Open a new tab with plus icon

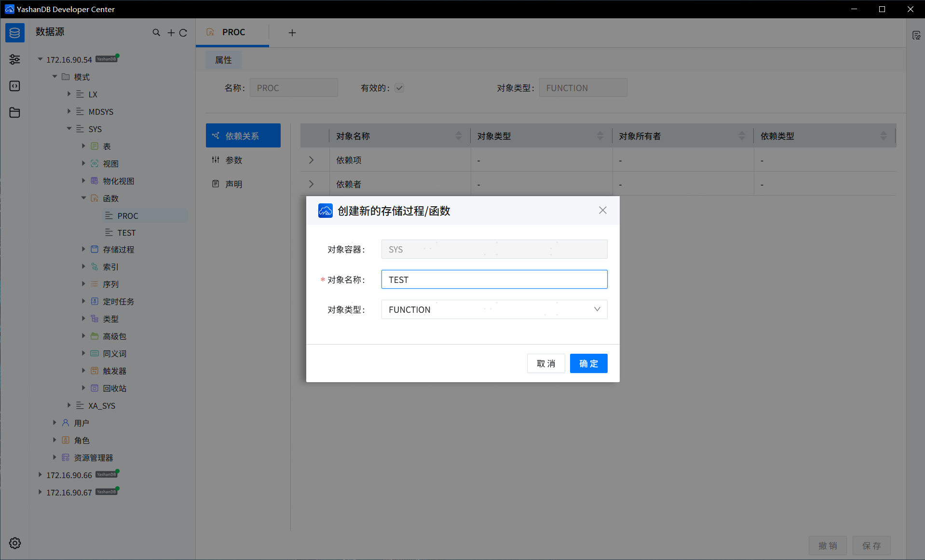tap(292, 32)
